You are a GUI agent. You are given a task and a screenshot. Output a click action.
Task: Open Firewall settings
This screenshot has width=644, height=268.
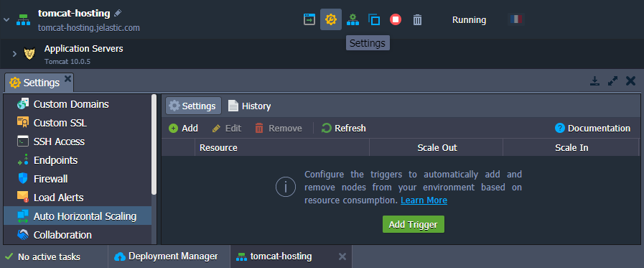click(x=78, y=179)
